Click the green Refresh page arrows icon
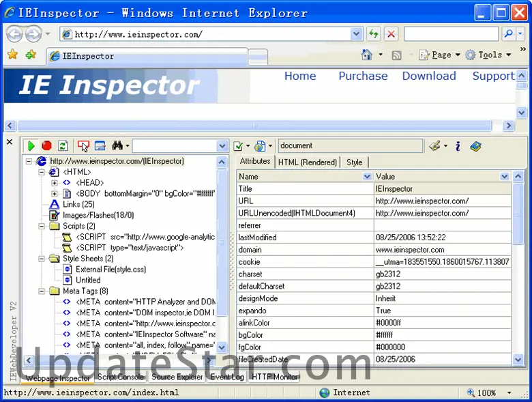The image size is (532, 402). pyautogui.click(x=374, y=34)
